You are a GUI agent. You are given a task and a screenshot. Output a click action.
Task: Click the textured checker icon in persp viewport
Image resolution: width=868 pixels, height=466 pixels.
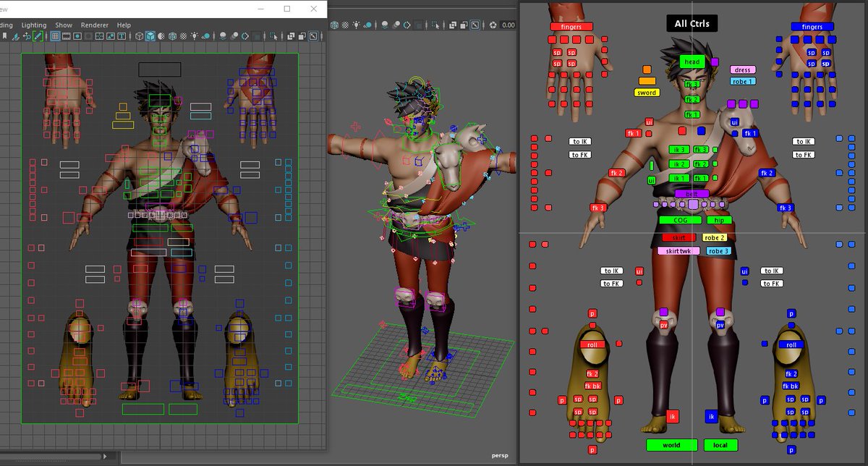tap(345, 25)
